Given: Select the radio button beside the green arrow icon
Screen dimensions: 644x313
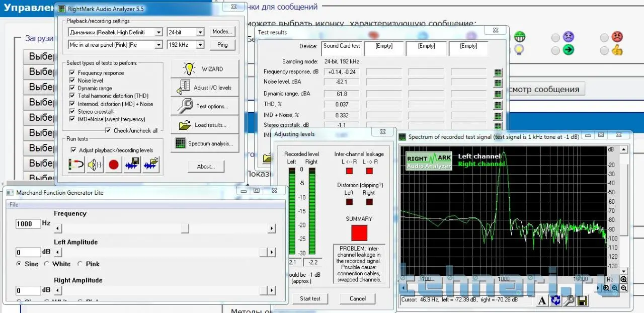Looking at the screenshot, I should click(555, 51).
